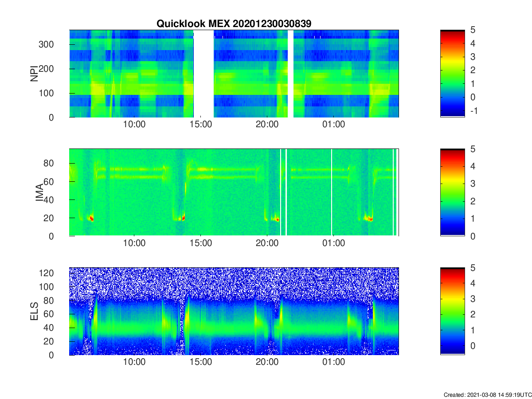
Task: Click "10:00" under the IMA panel
Action: point(134,244)
